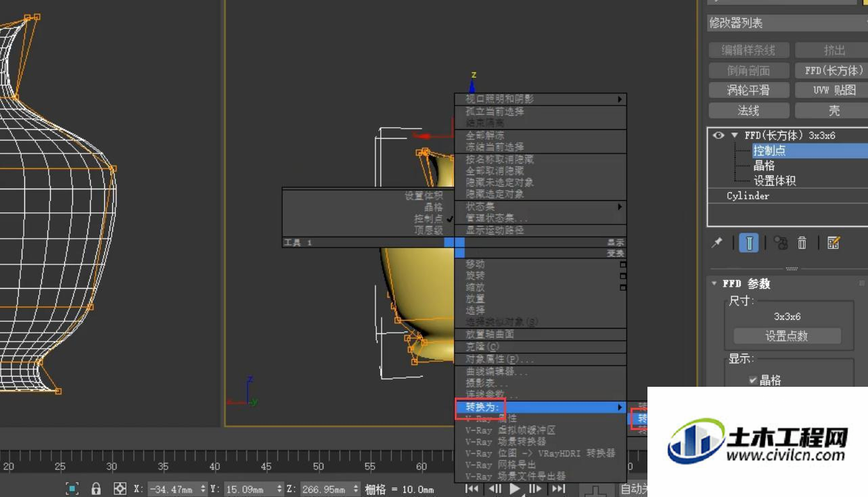The width and height of the screenshot is (868, 497).
Task: Open scale settings box in quad menu
Action: pos(623,287)
